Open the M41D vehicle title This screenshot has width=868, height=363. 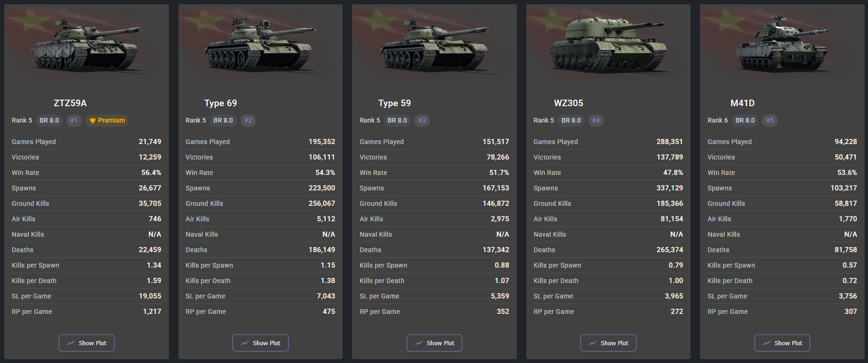point(743,103)
